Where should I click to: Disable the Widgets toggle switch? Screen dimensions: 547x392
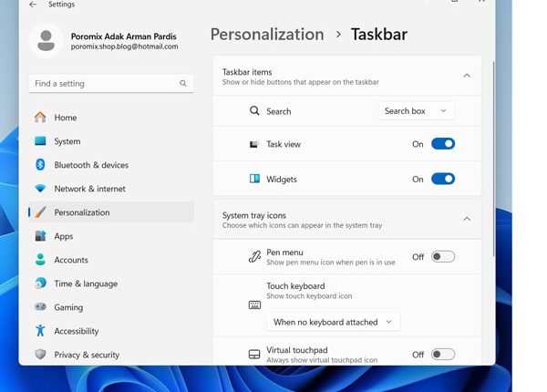point(443,179)
